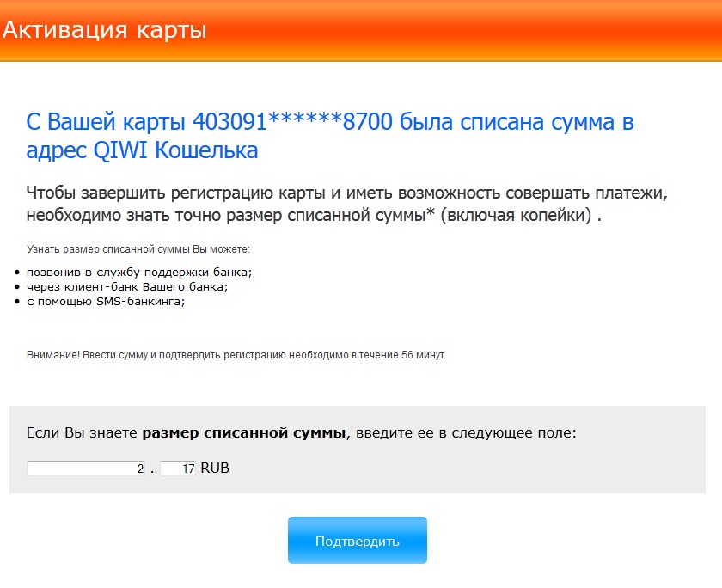Select the bullet item about calling bank support
Image resolution: width=722 pixels, height=588 pixels.
pos(139,273)
